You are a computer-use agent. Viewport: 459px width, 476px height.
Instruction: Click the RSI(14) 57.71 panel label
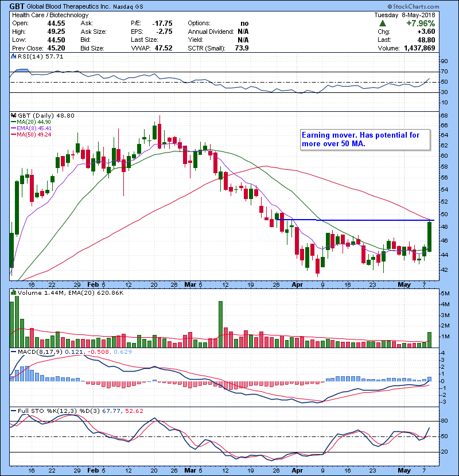[40, 56]
